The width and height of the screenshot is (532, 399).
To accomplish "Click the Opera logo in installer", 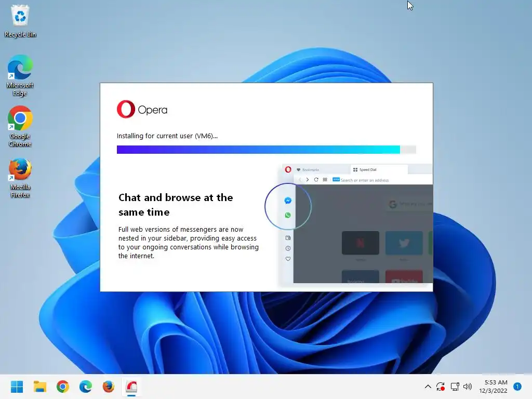I will tap(142, 109).
